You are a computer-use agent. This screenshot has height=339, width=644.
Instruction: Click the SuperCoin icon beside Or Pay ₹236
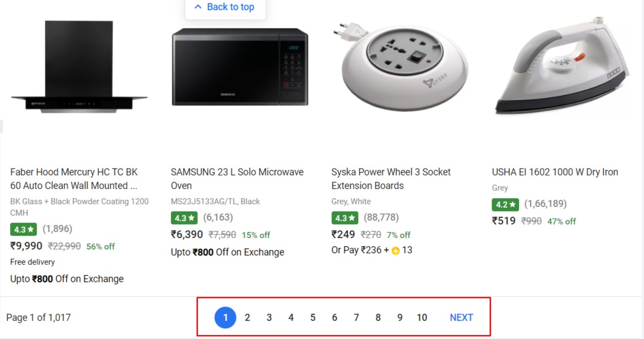pos(396,251)
